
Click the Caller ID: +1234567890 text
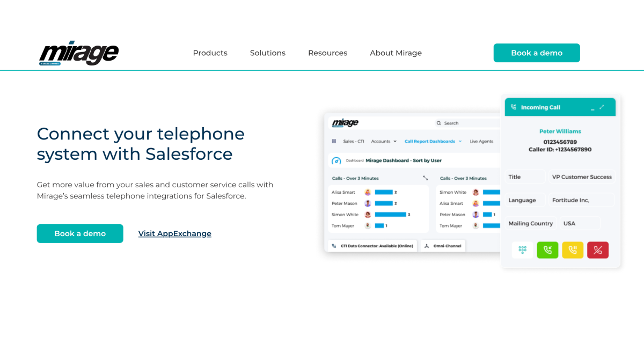[x=560, y=149]
